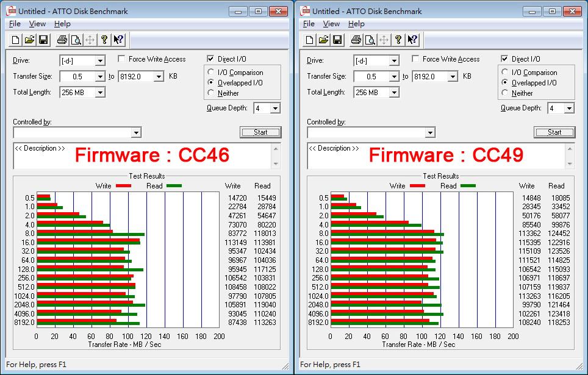Click New icon in CC49 window toolbar
The width and height of the screenshot is (588, 375).
pyautogui.click(x=309, y=40)
